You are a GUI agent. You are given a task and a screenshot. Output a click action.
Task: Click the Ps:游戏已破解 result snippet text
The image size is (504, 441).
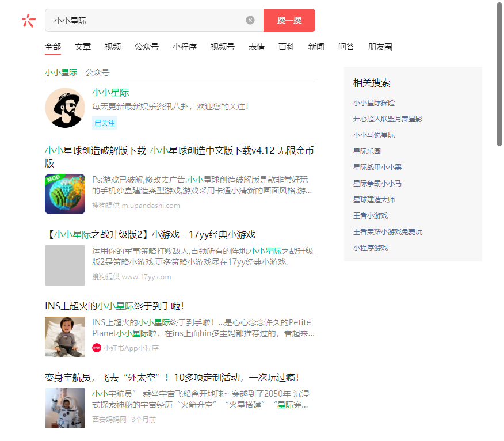point(202,185)
